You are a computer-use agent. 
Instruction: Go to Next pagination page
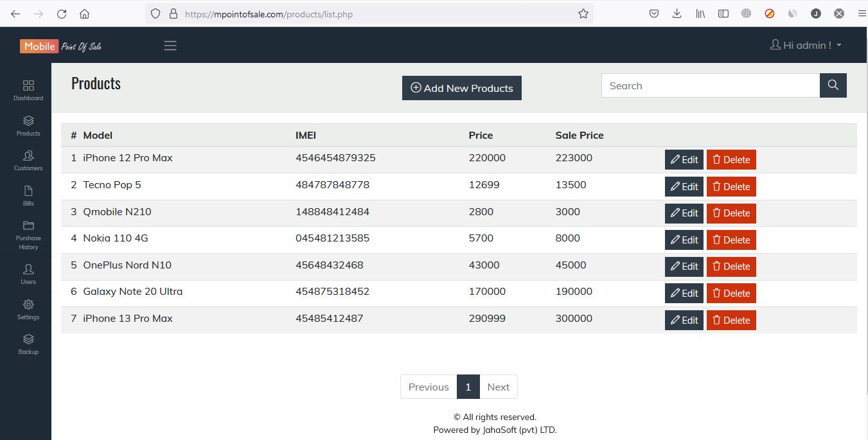498,387
